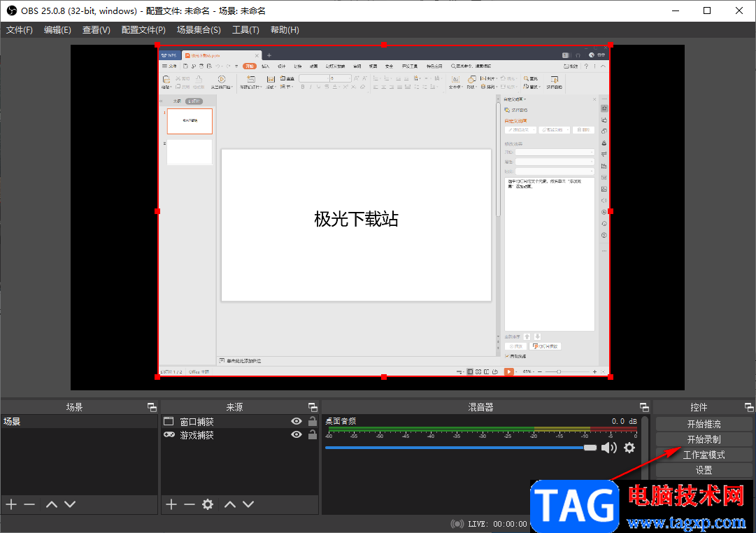Lock the 窗口捕获 source
The height and width of the screenshot is (533, 756).
click(313, 421)
